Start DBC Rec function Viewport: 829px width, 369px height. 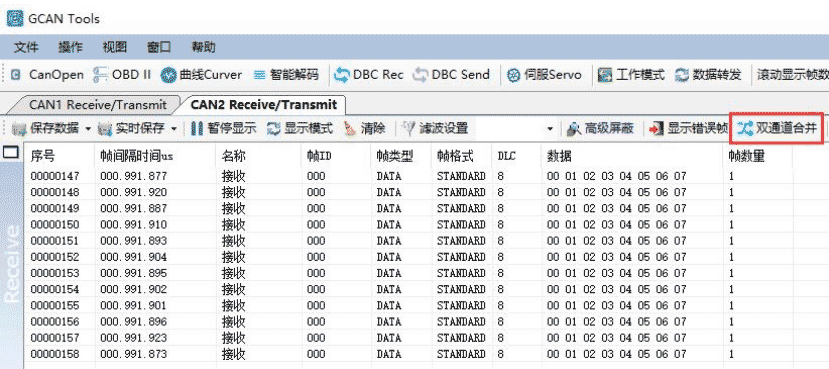(x=369, y=75)
